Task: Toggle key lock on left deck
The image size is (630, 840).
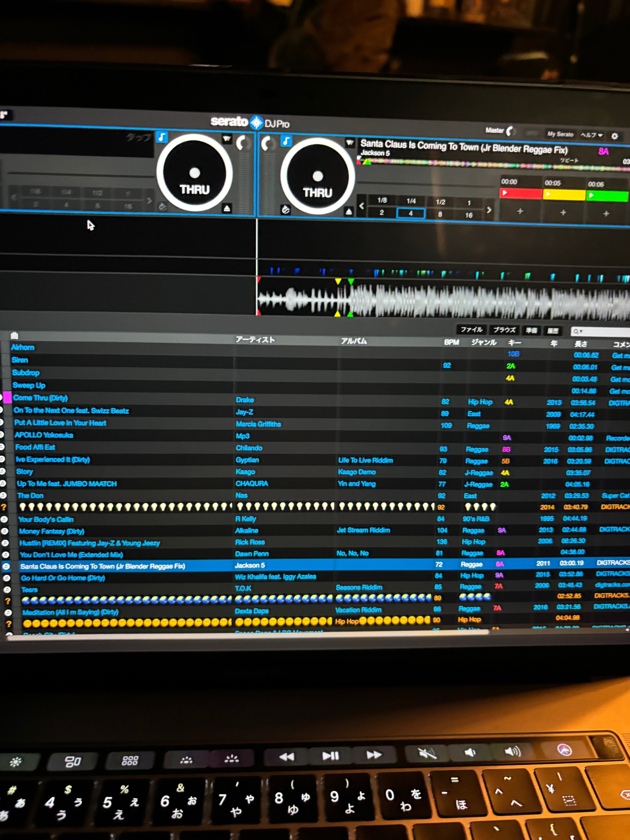Action: click(162, 137)
